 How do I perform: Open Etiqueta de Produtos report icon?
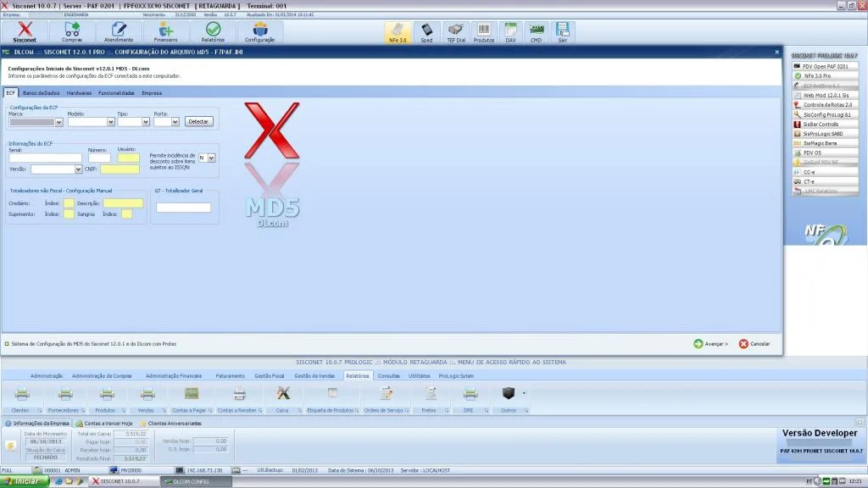(x=332, y=393)
